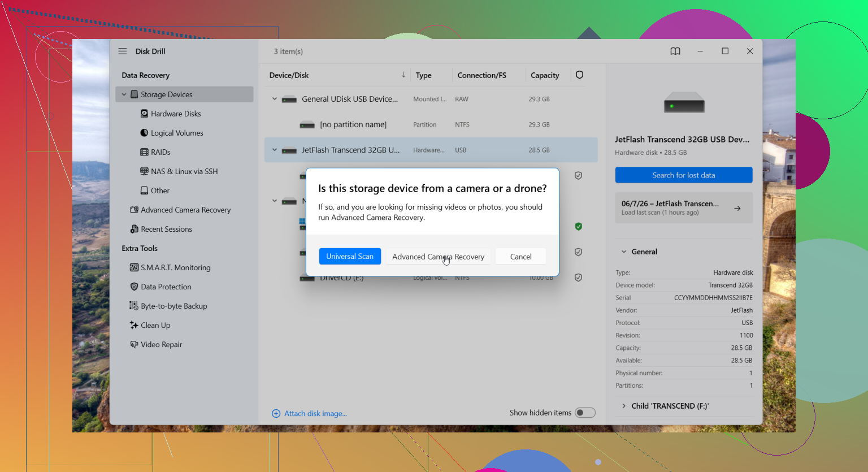Select the JetFlash Transcend 32GB U... row name
The width and height of the screenshot is (868, 472).
tap(350, 150)
